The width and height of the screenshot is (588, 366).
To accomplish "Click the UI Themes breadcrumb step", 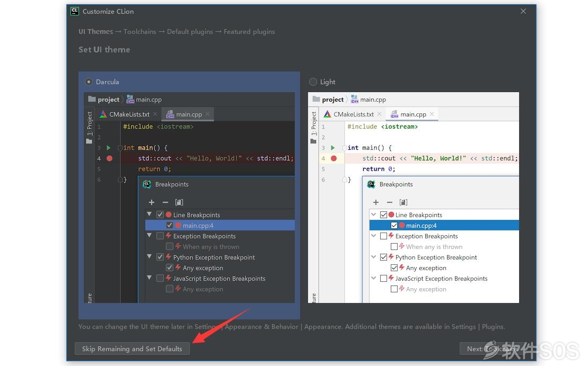I will point(95,31).
